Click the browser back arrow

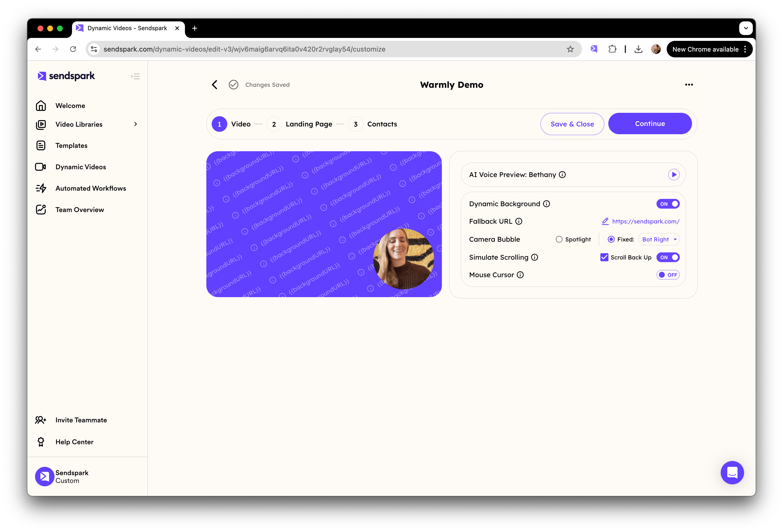tap(38, 49)
